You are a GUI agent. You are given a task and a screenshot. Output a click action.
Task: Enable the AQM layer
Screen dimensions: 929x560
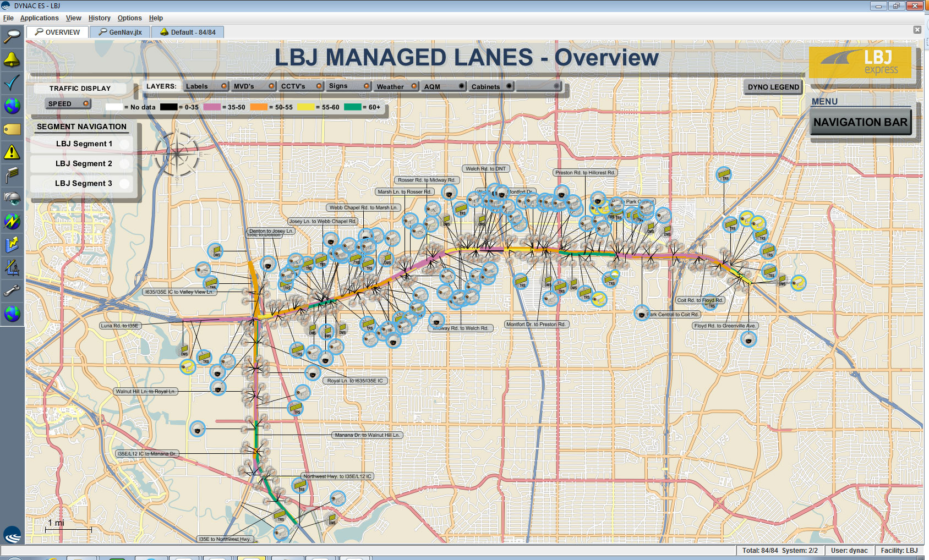(x=444, y=86)
